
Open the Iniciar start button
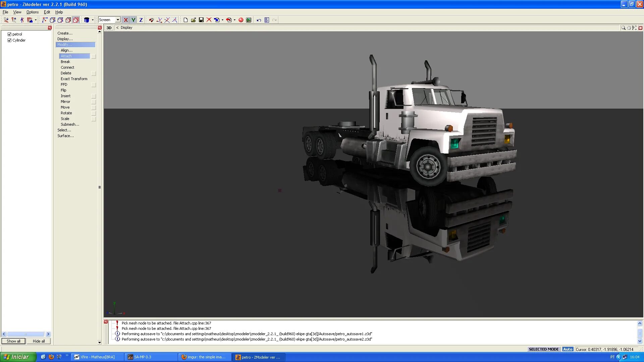tap(18, 357)
